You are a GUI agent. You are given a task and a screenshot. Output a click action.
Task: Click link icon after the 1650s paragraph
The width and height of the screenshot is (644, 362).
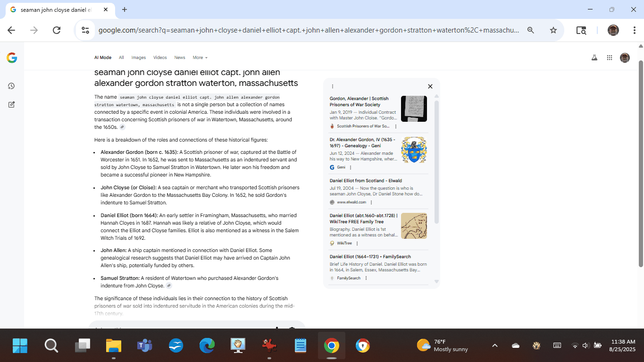[122, 127]
